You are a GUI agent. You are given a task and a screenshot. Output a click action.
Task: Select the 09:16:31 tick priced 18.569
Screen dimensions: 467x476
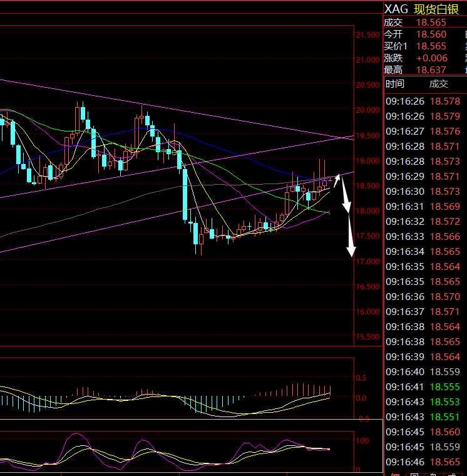[423, 207]
